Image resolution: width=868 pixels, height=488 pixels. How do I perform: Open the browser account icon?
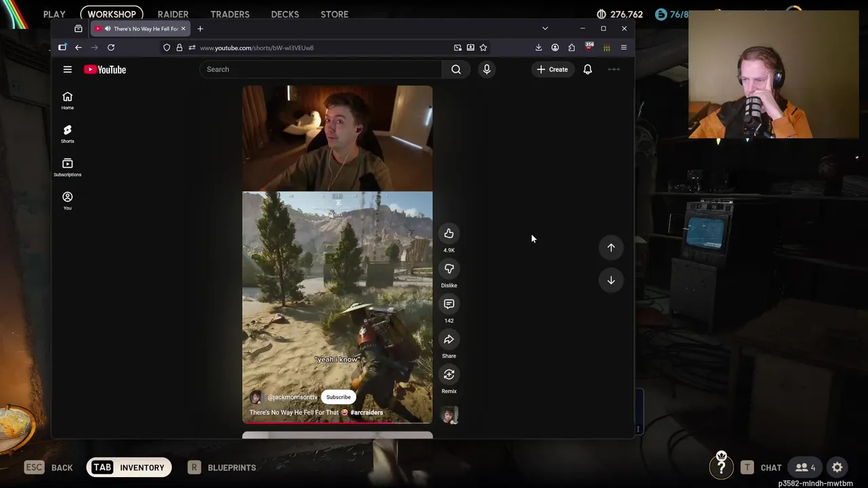[555, 47]
